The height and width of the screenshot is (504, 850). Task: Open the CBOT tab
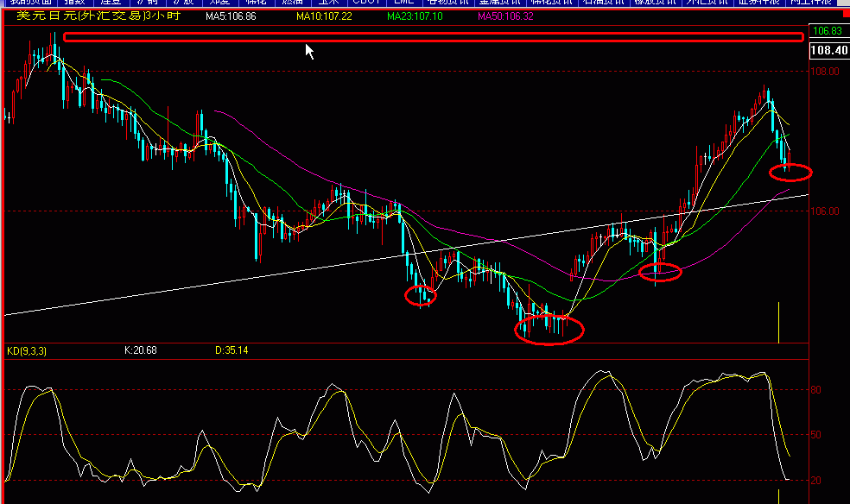pos(364,3)
